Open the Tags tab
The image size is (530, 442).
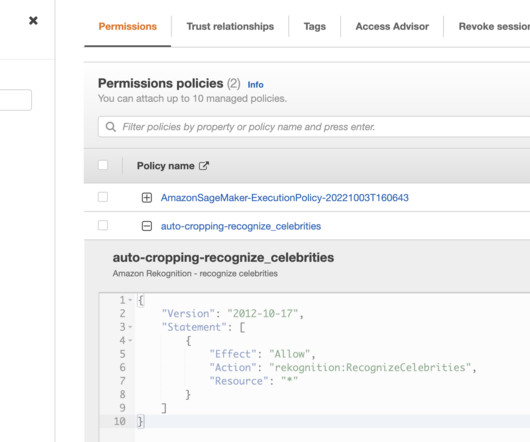315,26
